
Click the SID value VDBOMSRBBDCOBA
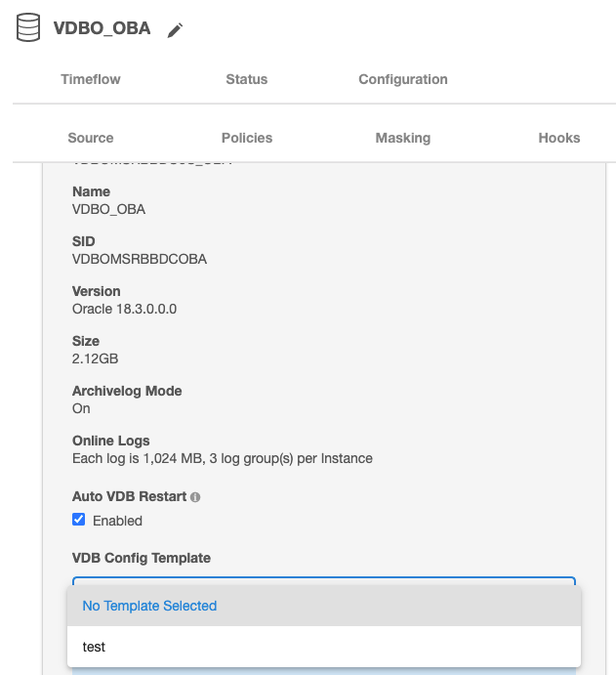coord(140,259)
